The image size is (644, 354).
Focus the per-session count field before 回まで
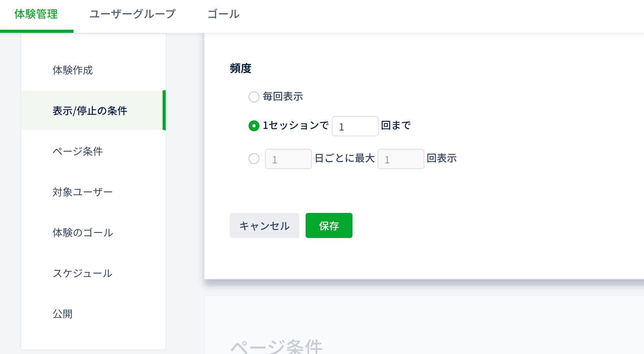(355, 126)
